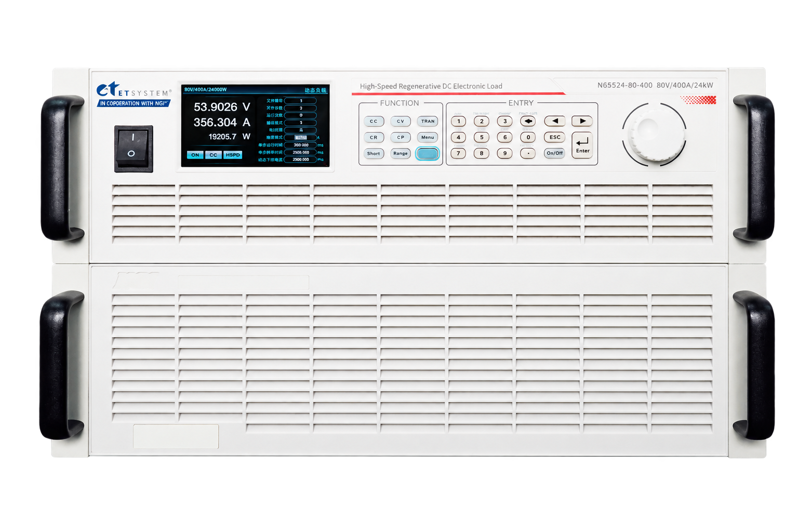798x532 pixels.
Task: Tap keypad digit 4
Action: [458, 137]
